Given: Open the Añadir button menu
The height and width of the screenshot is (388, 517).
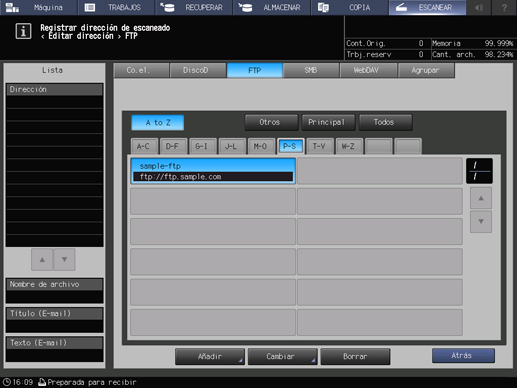Looking at the screenshot, I should click(210, 356).
